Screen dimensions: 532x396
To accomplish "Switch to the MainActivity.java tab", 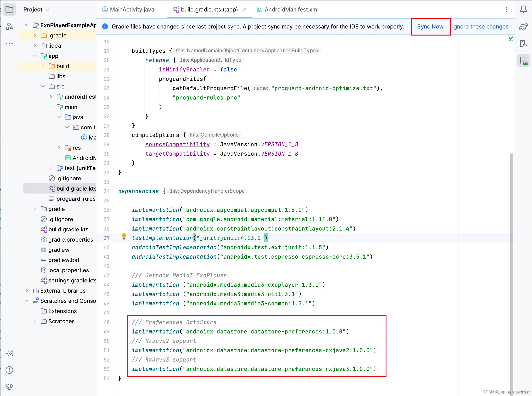I will pos(132,10).
